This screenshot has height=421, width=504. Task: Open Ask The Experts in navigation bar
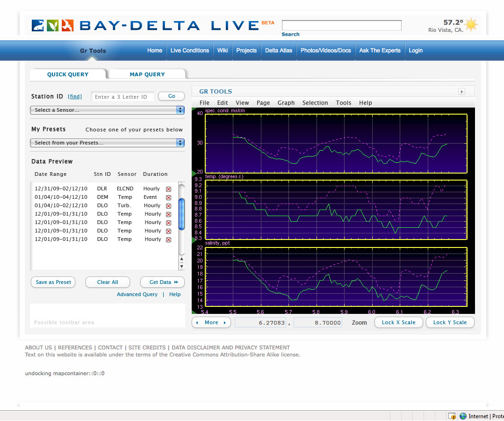(380, 51)
